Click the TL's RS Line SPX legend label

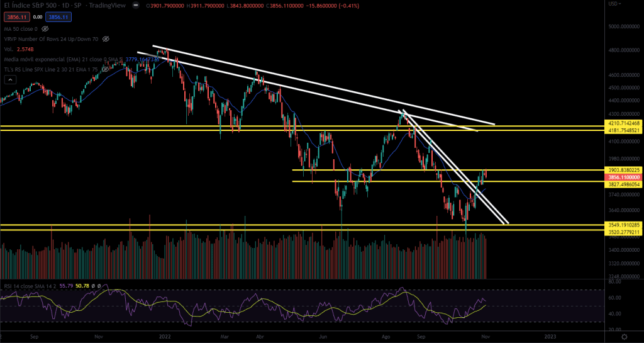point(51,69)
